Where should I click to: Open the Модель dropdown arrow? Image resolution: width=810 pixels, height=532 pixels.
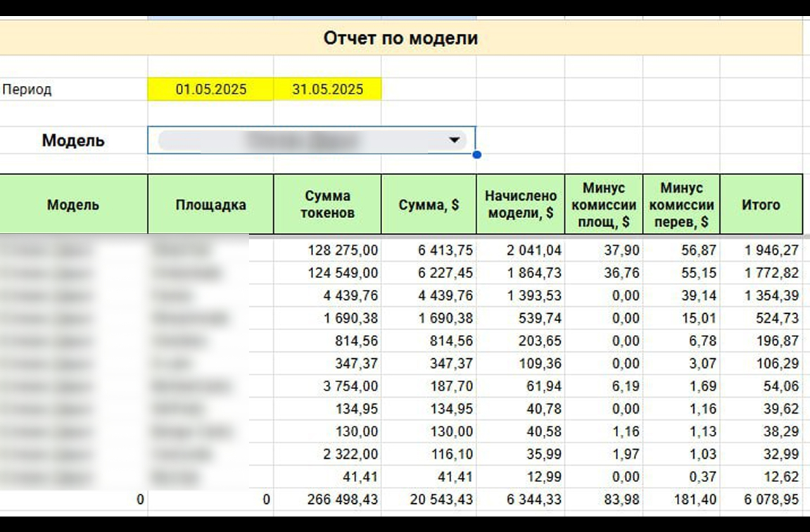tap(454, 140)
